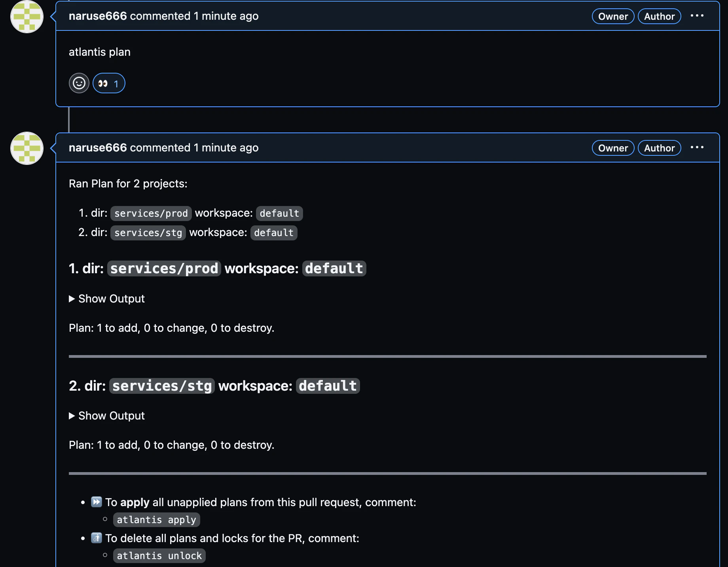Expand Show Output under services/prod
728x567 pixels.
(107, 299)
